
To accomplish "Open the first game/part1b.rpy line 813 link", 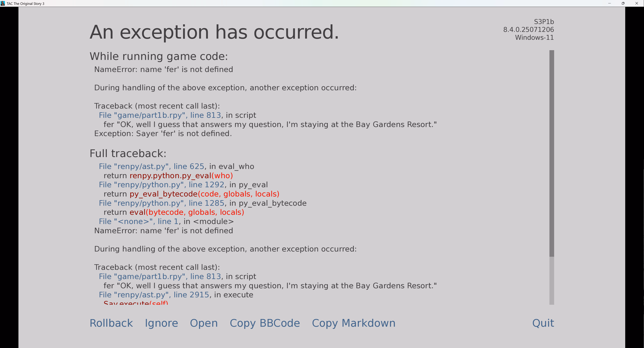I will tap(160, 115).
